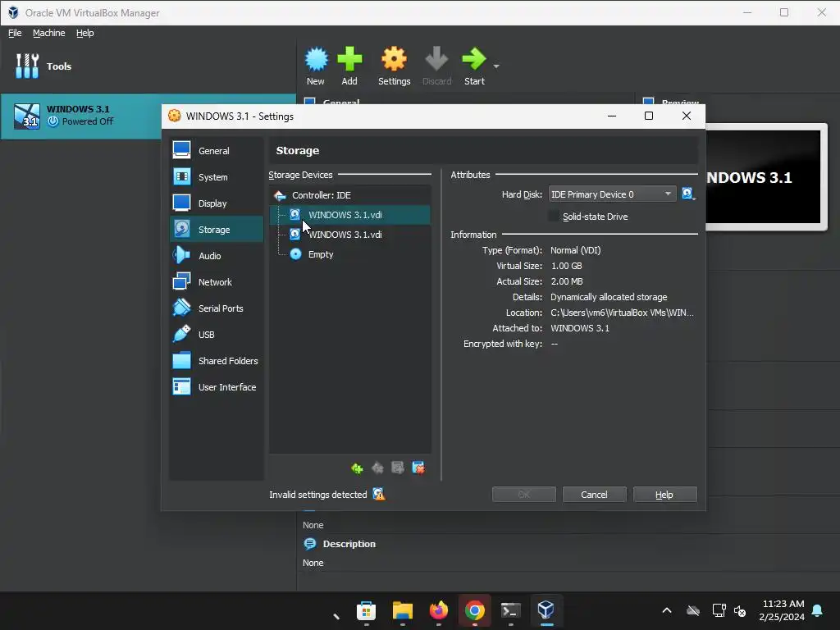The image size is (840, 630).
Task: Click Settings gear in Manager toolbar
Action: [x=395, y=66]
